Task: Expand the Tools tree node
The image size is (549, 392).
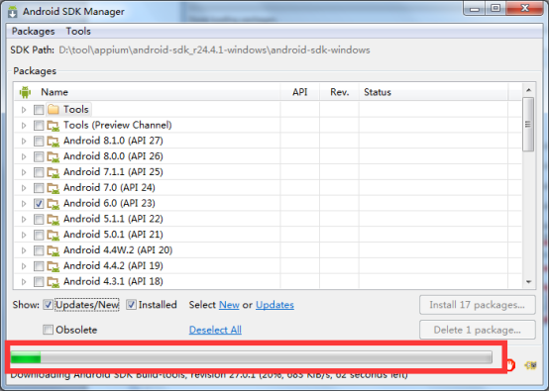Action: (x=24, y=110)
